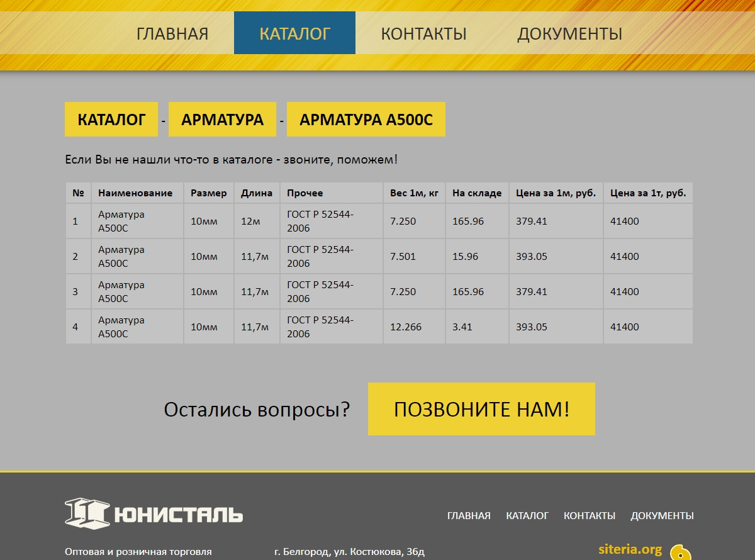Click the Арматура А500С breadcrumb button

point(366,120)
